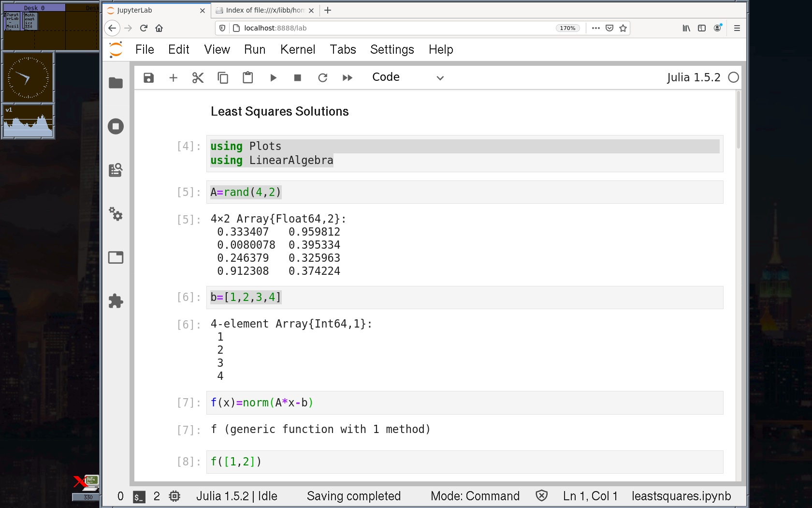Image resolution: width=812 pixels, height=508 pixels.
Task: Insert a new cell with the plus icon
Action: pos(174,78)
